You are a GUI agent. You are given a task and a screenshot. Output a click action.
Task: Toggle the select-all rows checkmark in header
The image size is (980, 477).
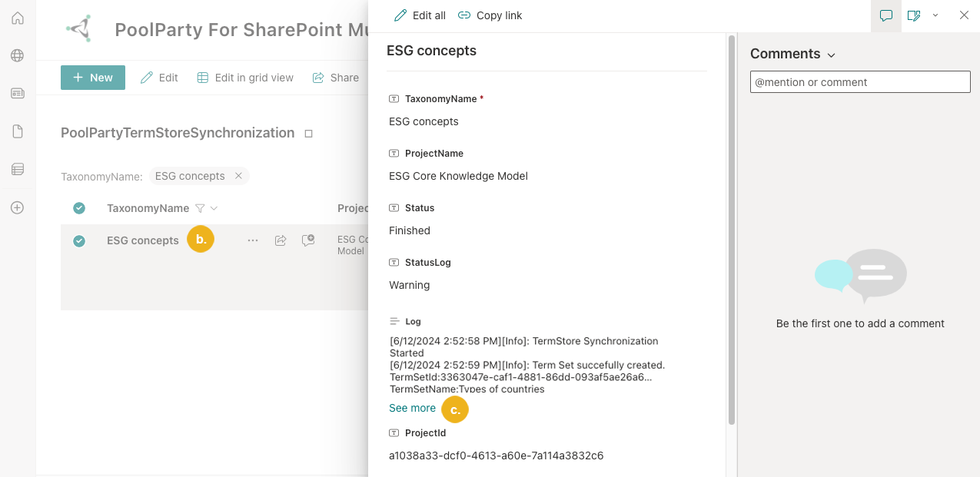point(79,208)
